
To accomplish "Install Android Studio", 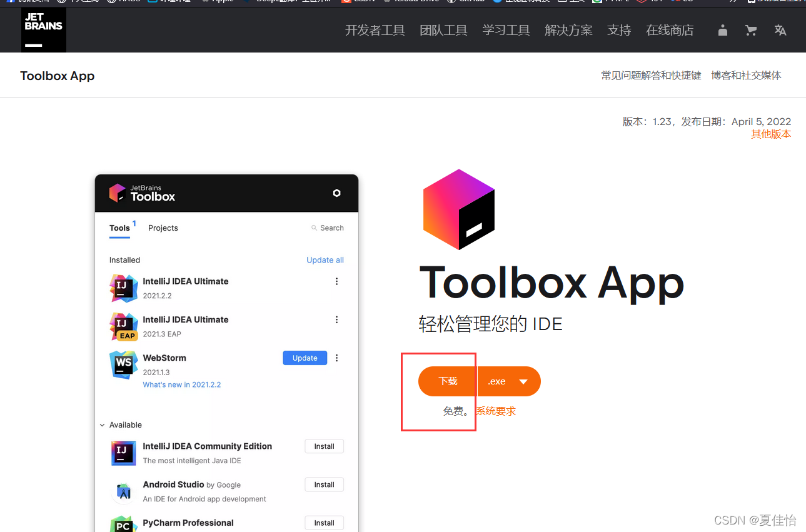I will 325,484.
